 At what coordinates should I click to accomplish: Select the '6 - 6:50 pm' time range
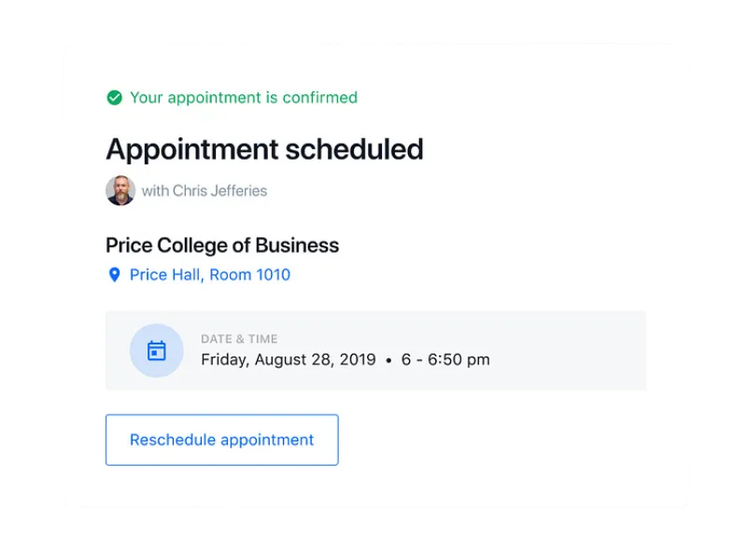[445, 359]
